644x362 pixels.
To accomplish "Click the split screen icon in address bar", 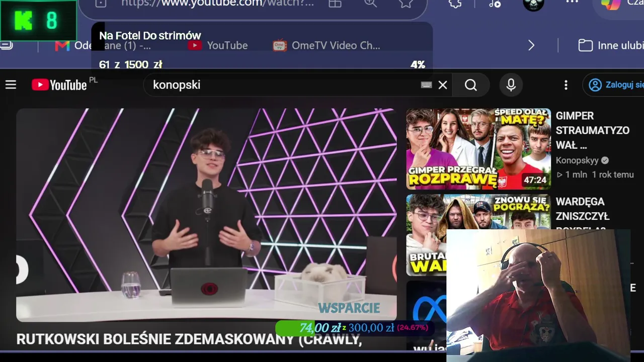I will tap(335, 4).
